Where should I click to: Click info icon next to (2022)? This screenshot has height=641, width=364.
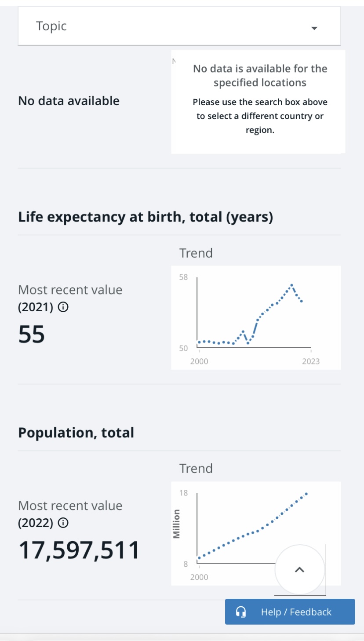coord(63,523)
